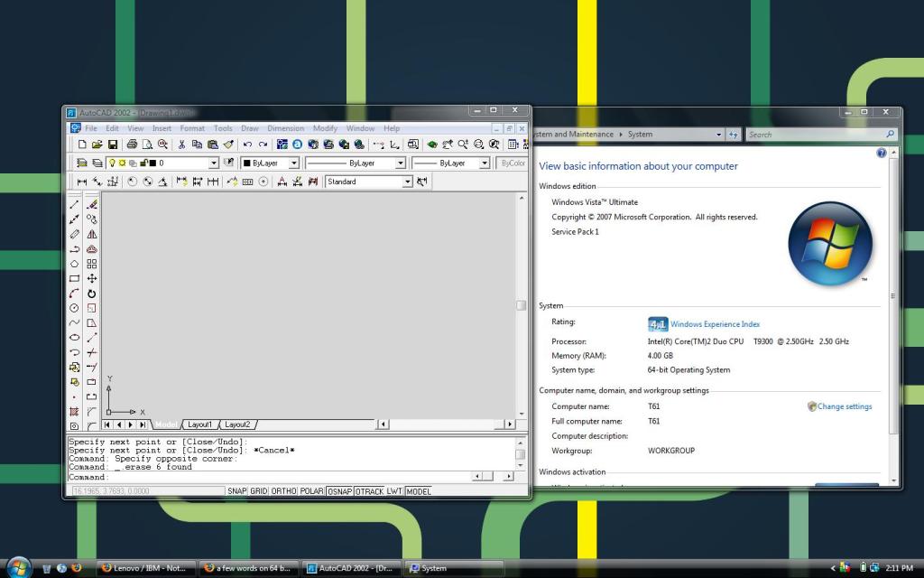Select the Spline draw tool
The width and height of the screenshot is (924, 578).
click(74, 322)
